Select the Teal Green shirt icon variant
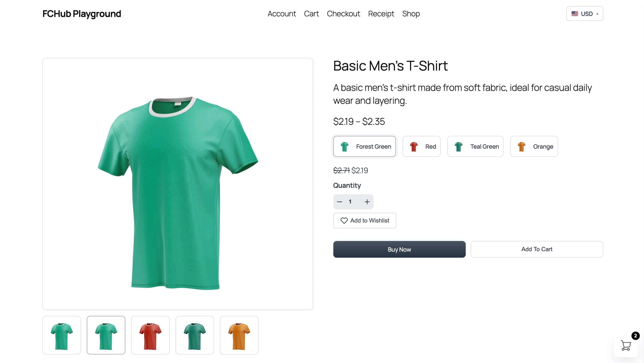 (459, 146)
